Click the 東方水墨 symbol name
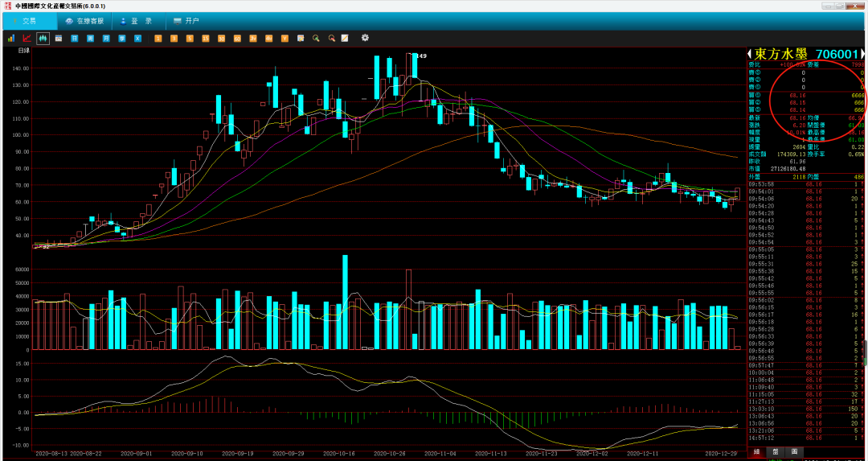The height and width of the screenshot is (461, 868). [780, 54]
